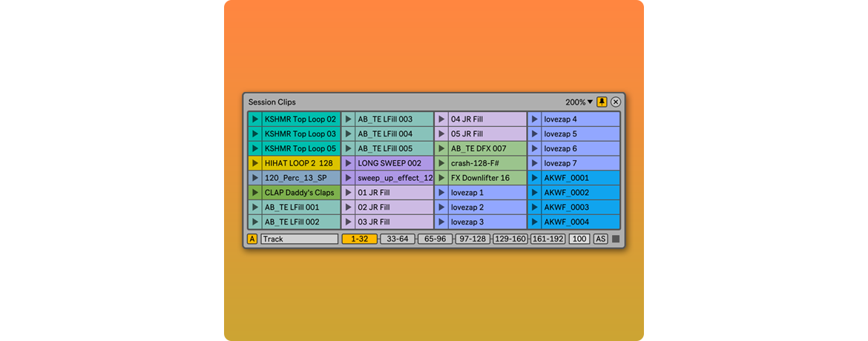
Task: Trigger the AKWF_0001 play arrow
Action: point(534,178)
